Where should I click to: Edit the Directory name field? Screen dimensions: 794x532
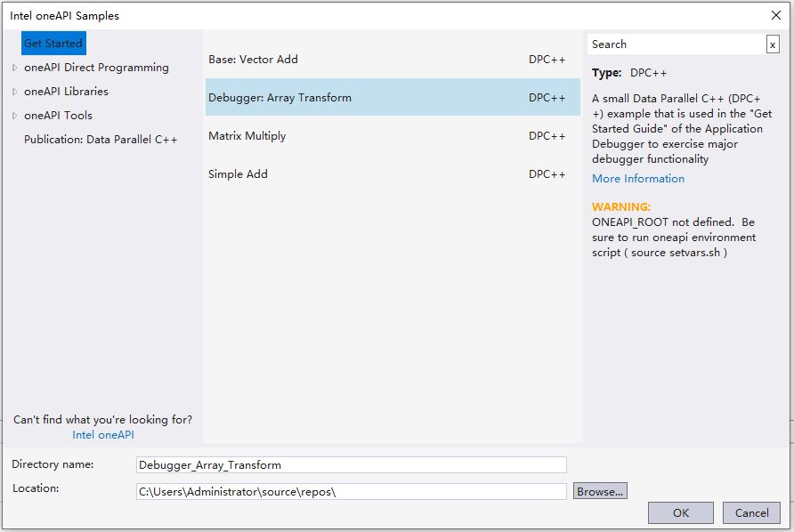(352, 464)
